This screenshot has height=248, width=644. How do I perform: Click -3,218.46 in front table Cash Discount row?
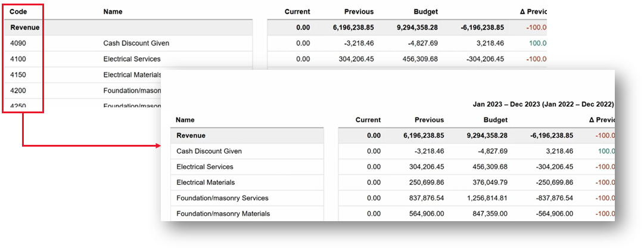point(428,151)
